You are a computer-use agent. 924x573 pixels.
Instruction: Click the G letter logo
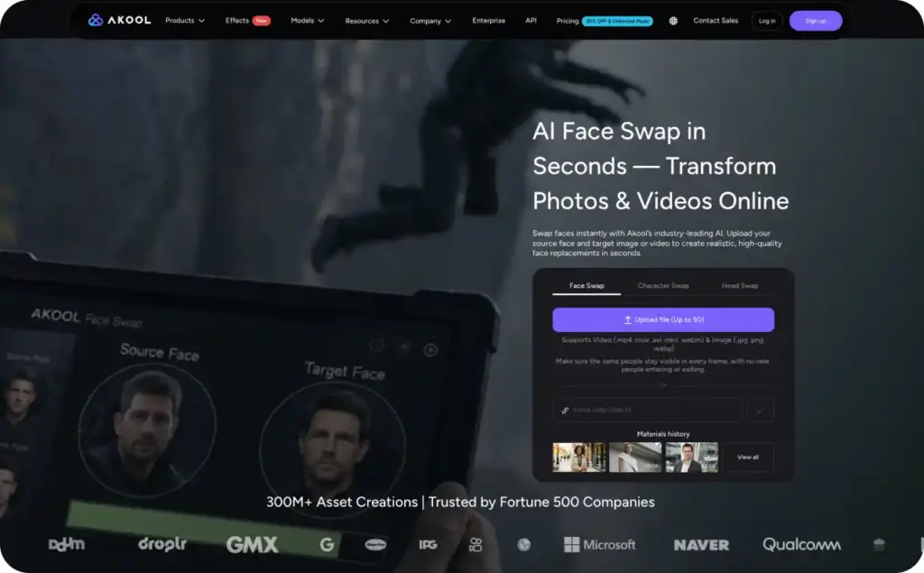click(327, 545)
